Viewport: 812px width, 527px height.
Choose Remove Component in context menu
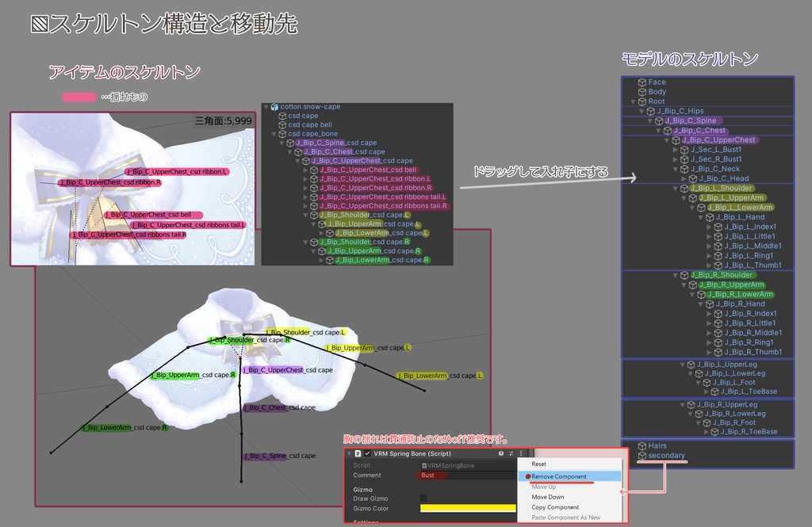pyautogui.click(x=569, y=476)
